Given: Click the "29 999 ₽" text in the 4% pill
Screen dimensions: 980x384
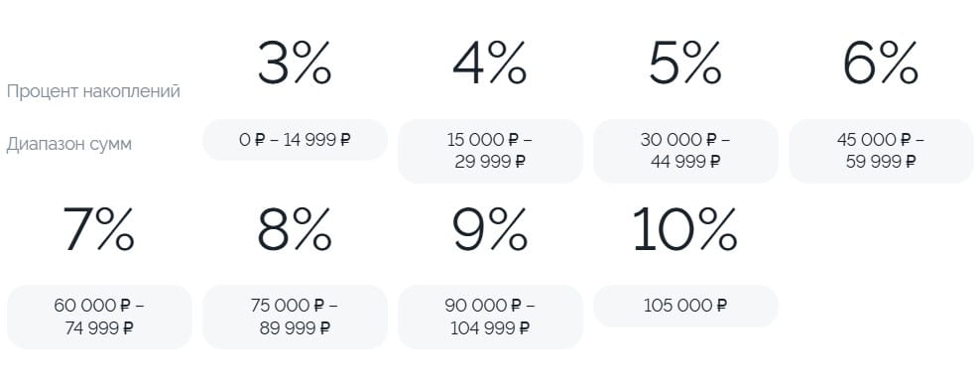Looking at the screenshot, I should click(490, 162).
